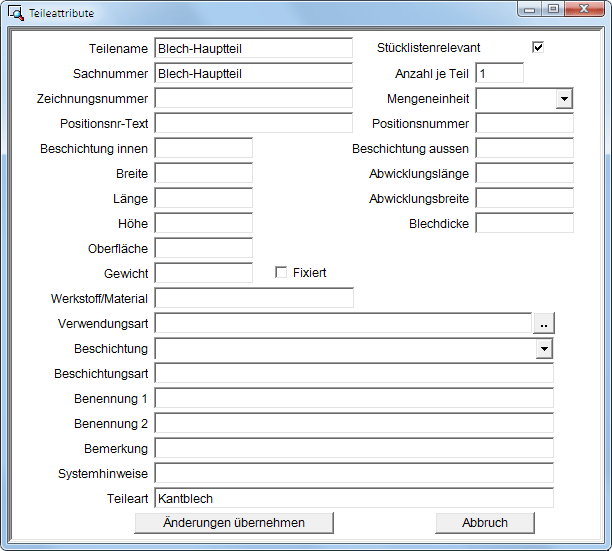Click the Positionsnummer input field

click(x=525, y=123)
